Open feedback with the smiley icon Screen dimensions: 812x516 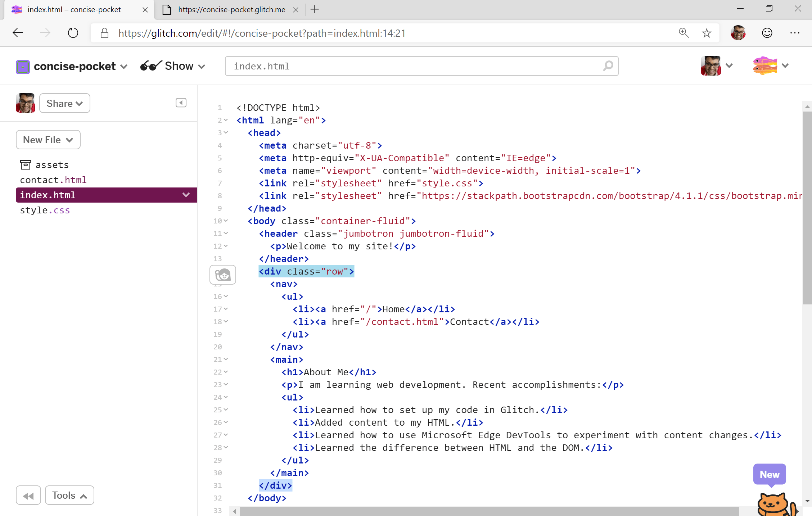(x=767, y=33)
